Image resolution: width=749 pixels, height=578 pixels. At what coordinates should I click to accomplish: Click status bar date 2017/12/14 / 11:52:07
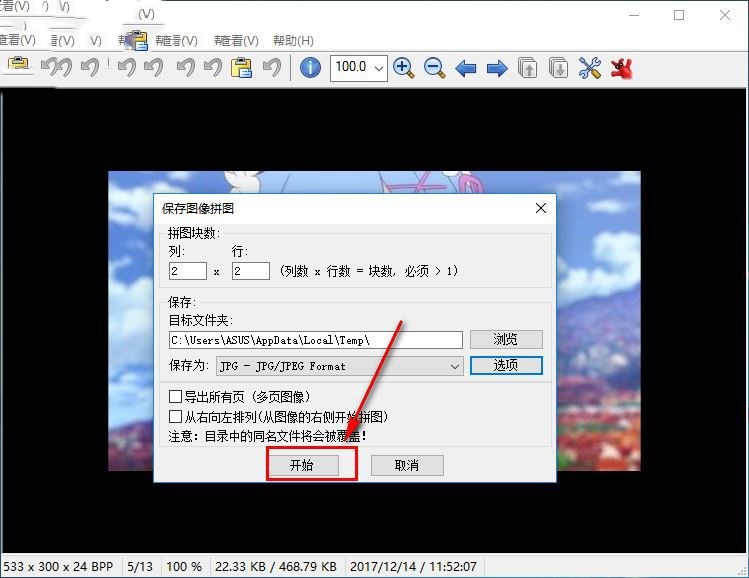[413, 567]
